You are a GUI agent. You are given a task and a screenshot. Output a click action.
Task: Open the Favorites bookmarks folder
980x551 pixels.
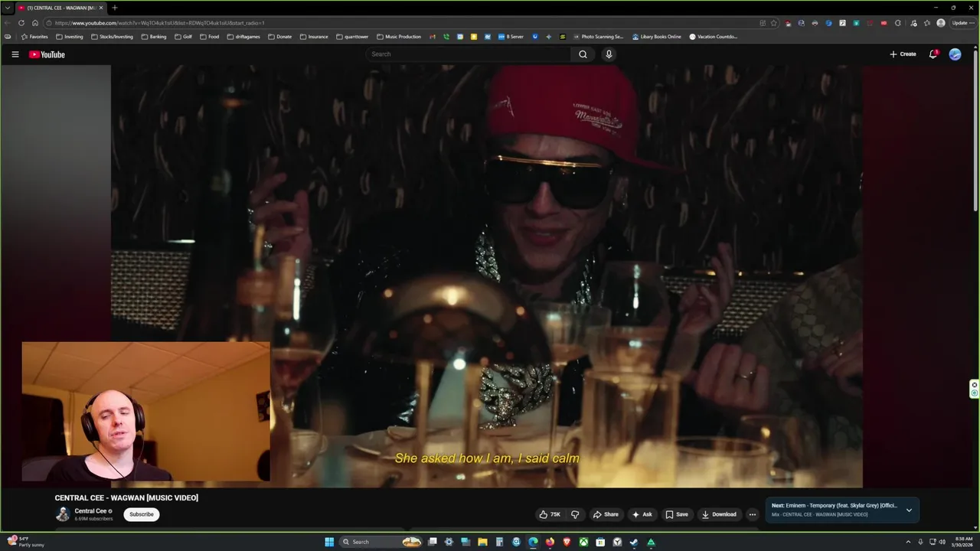[34, 37]
